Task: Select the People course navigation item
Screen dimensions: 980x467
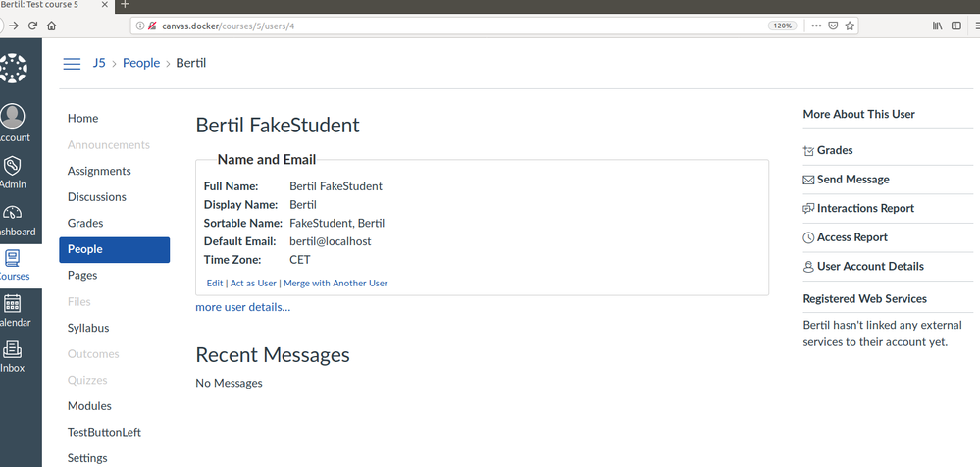Action: coord(115,249)
